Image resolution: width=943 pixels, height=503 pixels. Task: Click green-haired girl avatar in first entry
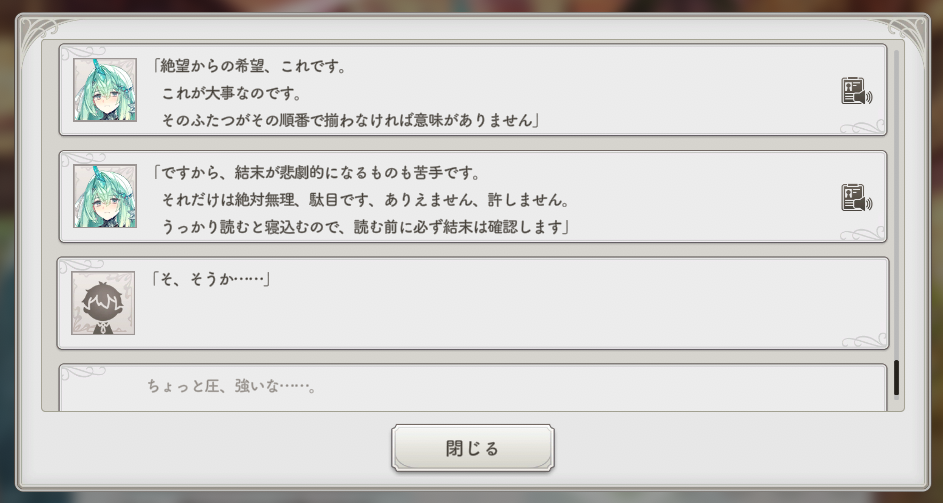pos(105,90)
